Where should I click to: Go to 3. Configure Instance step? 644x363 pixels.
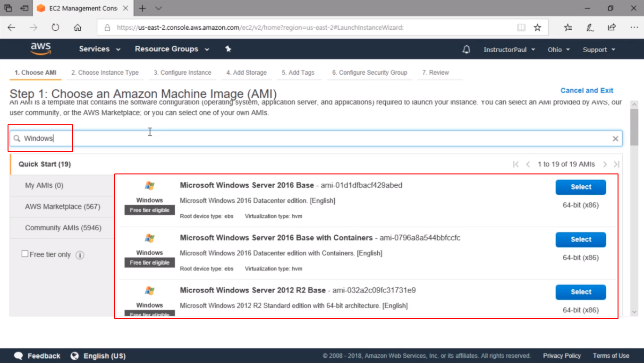182,73
